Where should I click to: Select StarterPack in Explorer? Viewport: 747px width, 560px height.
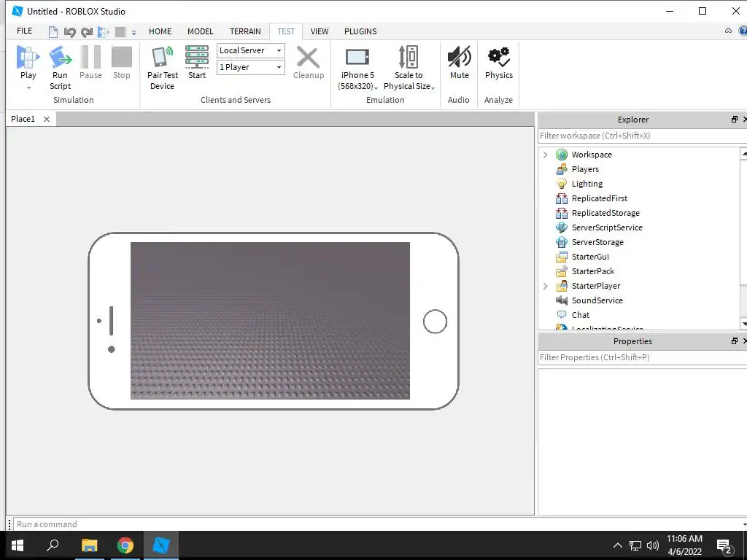pyautogui.click(x=592, y=271)
